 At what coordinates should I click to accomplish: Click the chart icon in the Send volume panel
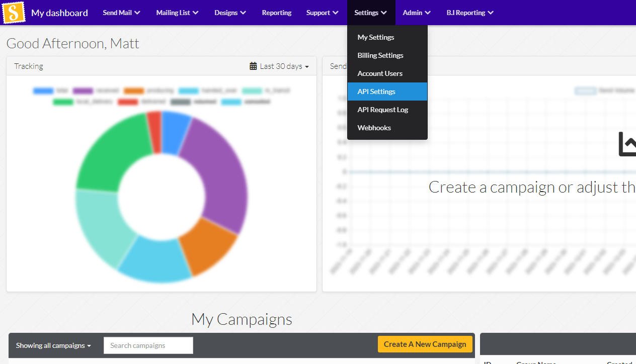627,144
